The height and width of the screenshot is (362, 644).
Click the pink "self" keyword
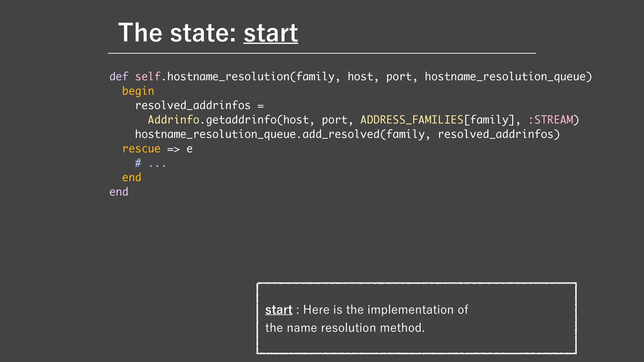coord(148,77)
